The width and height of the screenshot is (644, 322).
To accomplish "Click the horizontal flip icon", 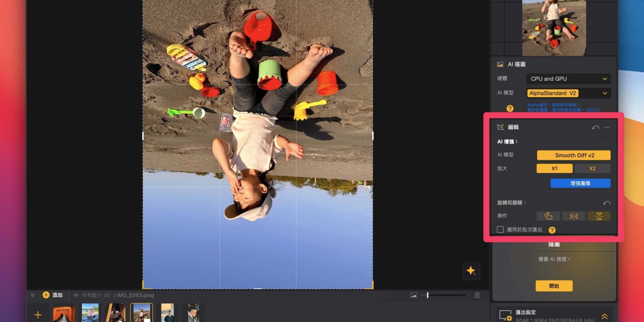I will tap(574, 216).
